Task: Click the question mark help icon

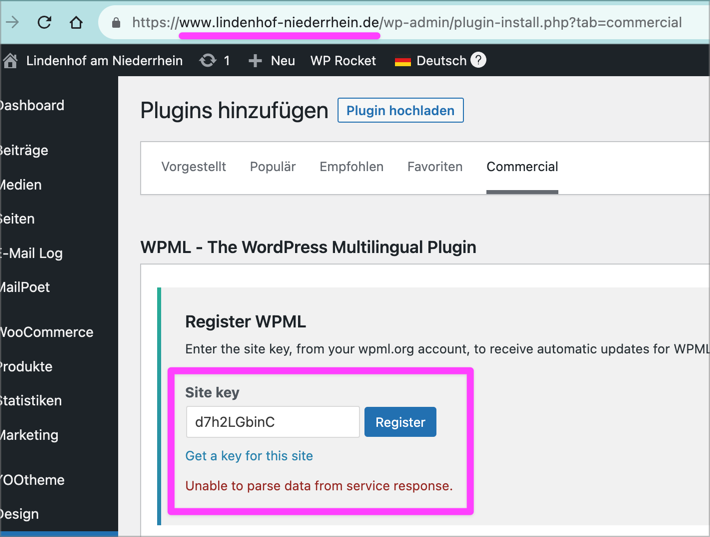Action: 478,60
